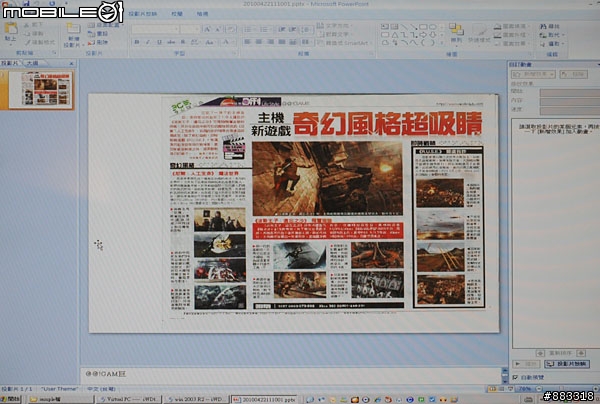Select the Down Arrow shape in the gallery
The image size is (600, 404).
[x=433, y=35]
